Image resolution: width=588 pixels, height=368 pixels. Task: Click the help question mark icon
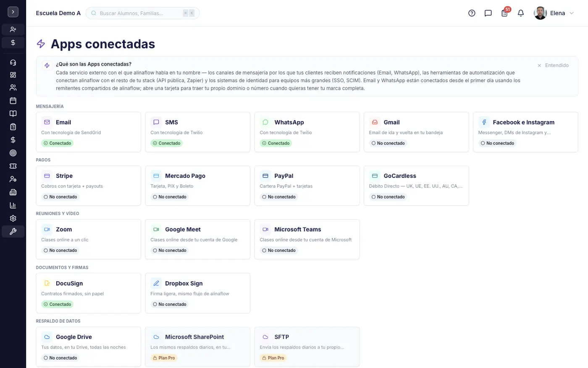(x=472, y=13)
